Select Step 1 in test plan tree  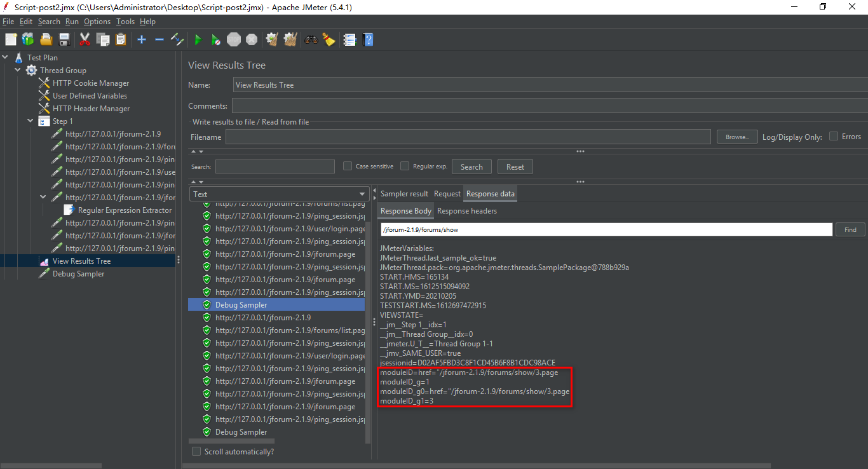63,121
